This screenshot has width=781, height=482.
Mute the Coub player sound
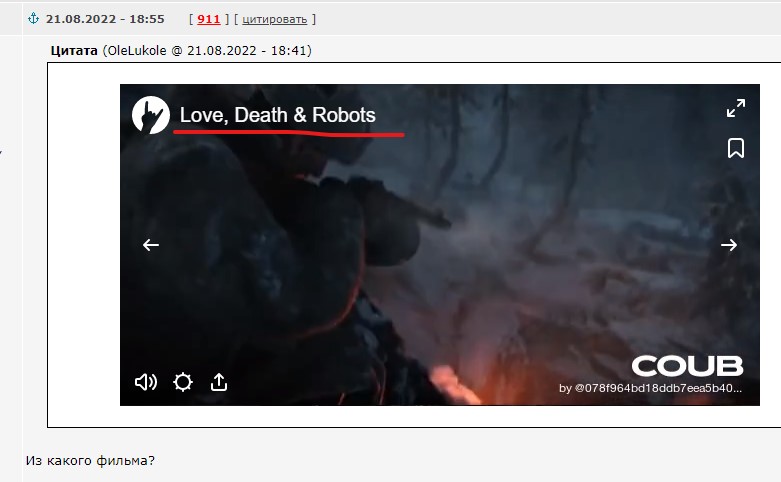pyautogui.click(x=146, y=382)
